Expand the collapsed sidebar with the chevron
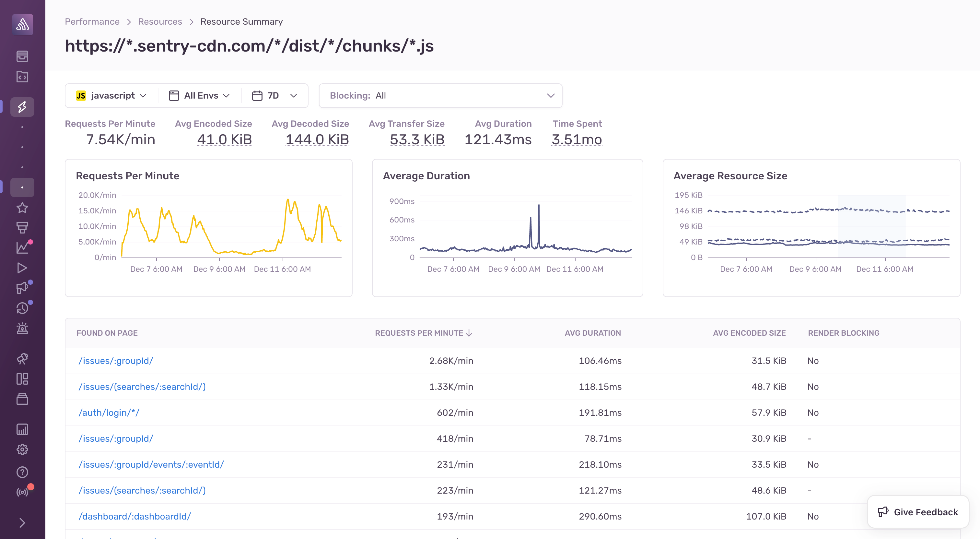Screen dimensions: 980x539 click(22, 523)
